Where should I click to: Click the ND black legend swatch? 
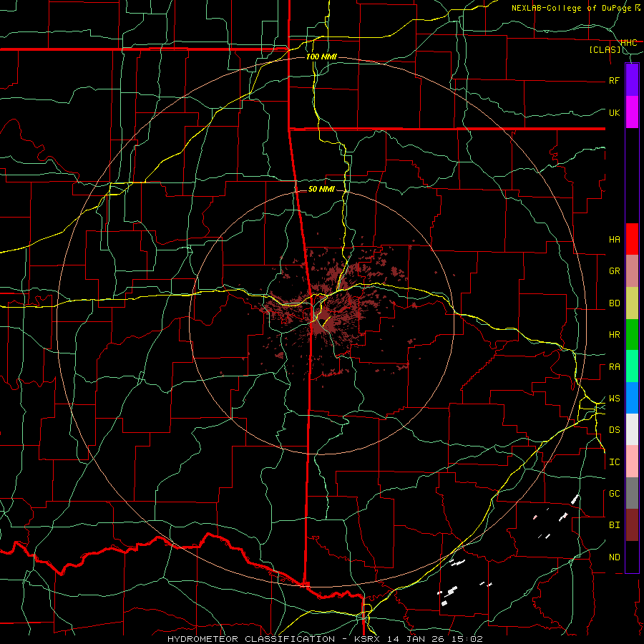tap(632, 557)
